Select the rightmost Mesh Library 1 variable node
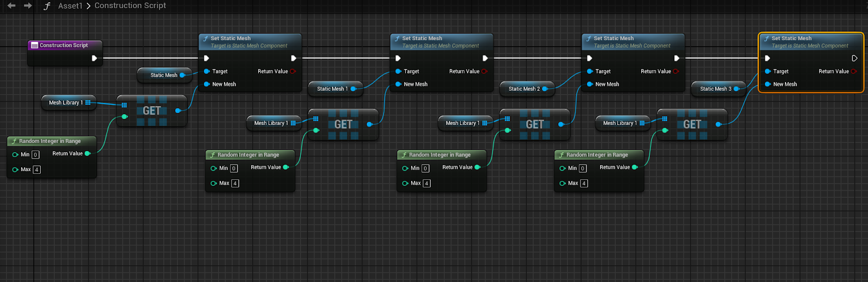Screen dimensions: 868x282 click(x=623, y=123)
